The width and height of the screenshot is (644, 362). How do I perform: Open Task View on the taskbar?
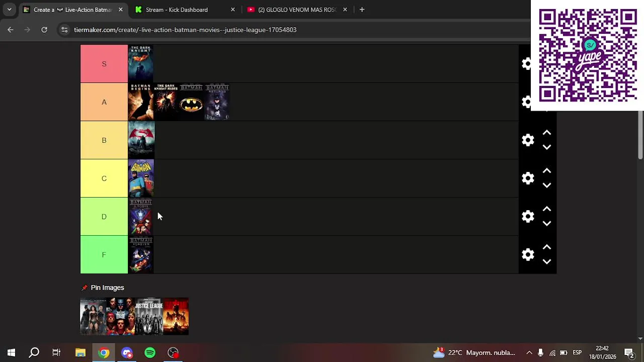tap(56, 352)
